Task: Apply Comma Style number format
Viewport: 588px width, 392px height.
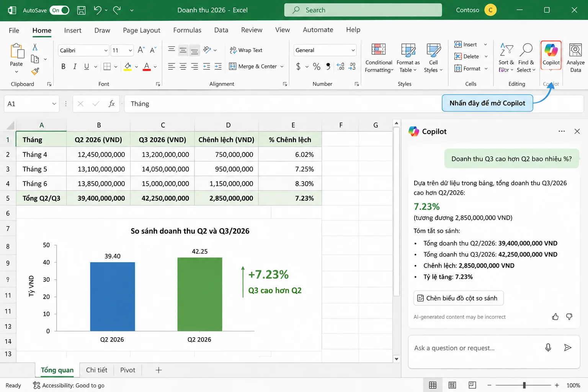Action: (328, 67)
